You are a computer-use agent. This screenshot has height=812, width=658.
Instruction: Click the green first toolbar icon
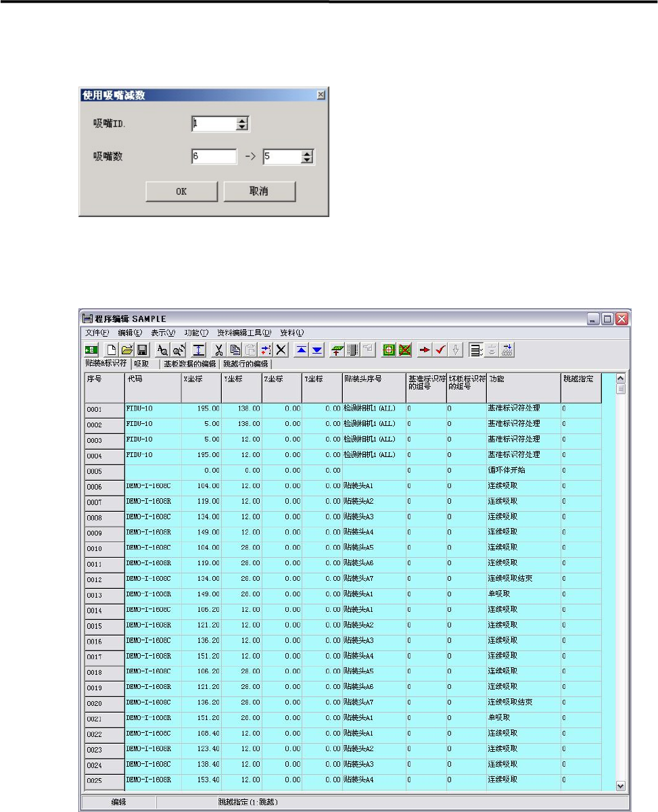(91, 350)
